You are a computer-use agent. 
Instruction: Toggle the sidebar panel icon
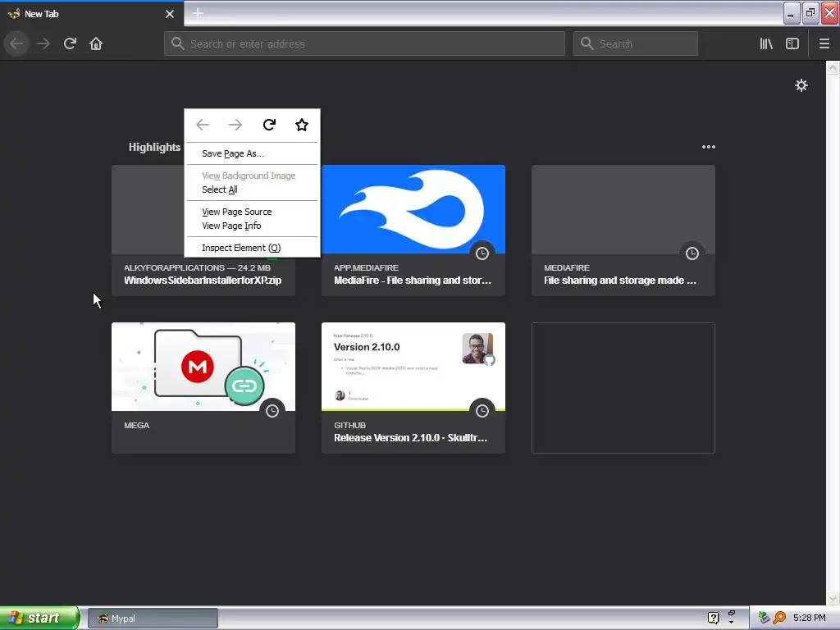coord(792,43)
